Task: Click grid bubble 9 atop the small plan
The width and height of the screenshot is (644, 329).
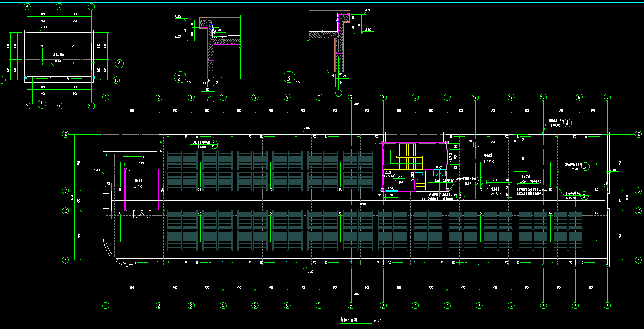Action: point(27,7)
